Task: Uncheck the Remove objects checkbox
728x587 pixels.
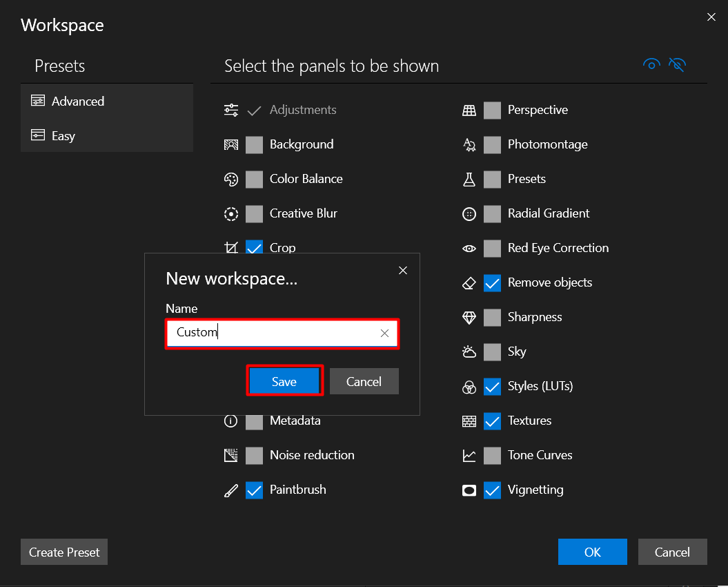Action: pyautogui.click(x=492, y=283)
